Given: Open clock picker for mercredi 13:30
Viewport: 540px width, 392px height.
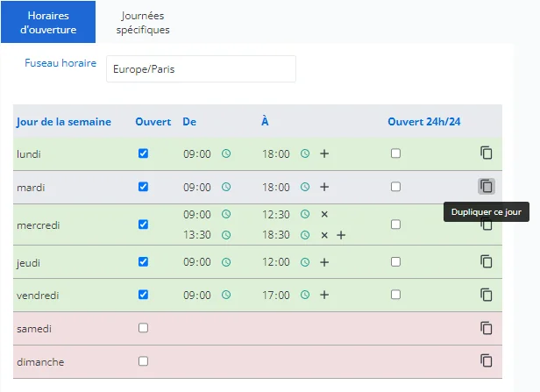Looking at the screenshot, I should pos(226,235).
